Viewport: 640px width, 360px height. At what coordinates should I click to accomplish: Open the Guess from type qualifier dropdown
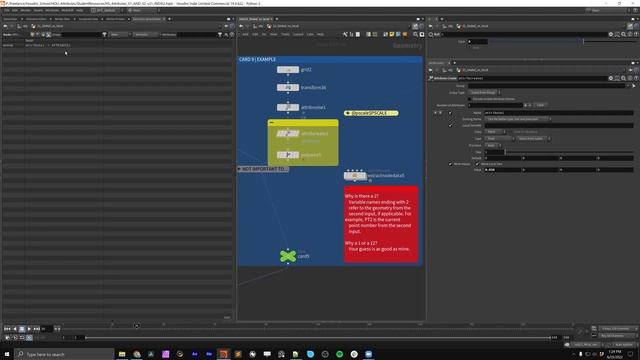(x=533, y=138)
